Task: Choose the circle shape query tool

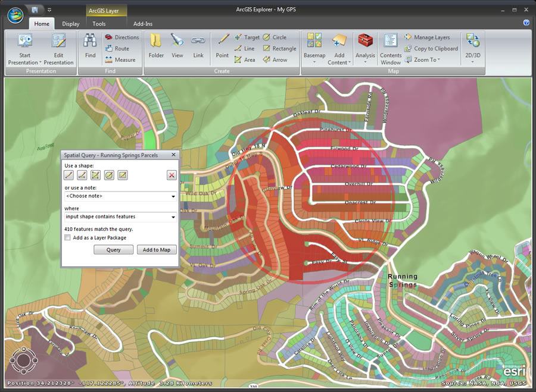Action: point(110,175)
